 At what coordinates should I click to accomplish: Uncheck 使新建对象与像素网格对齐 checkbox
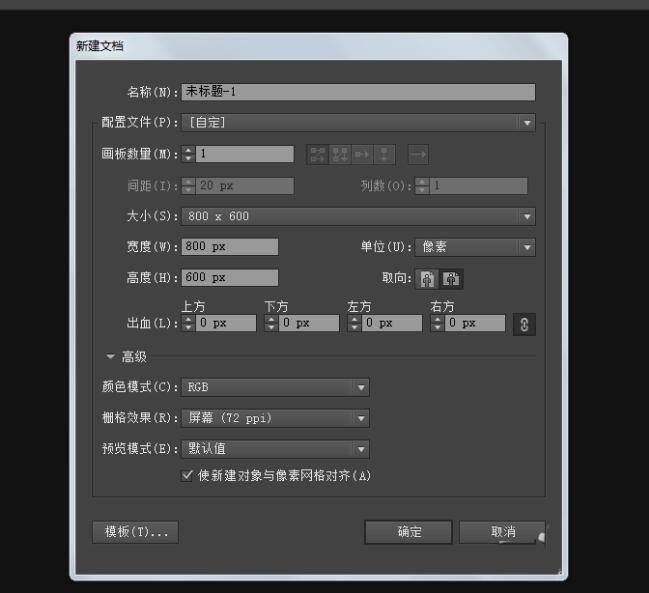click(187, 475)
